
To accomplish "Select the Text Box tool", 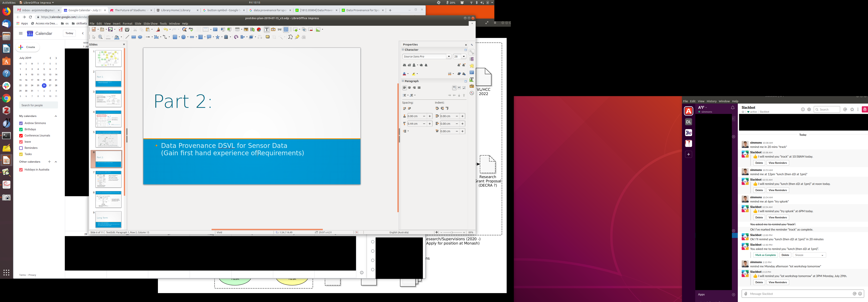I will (267, 30).
